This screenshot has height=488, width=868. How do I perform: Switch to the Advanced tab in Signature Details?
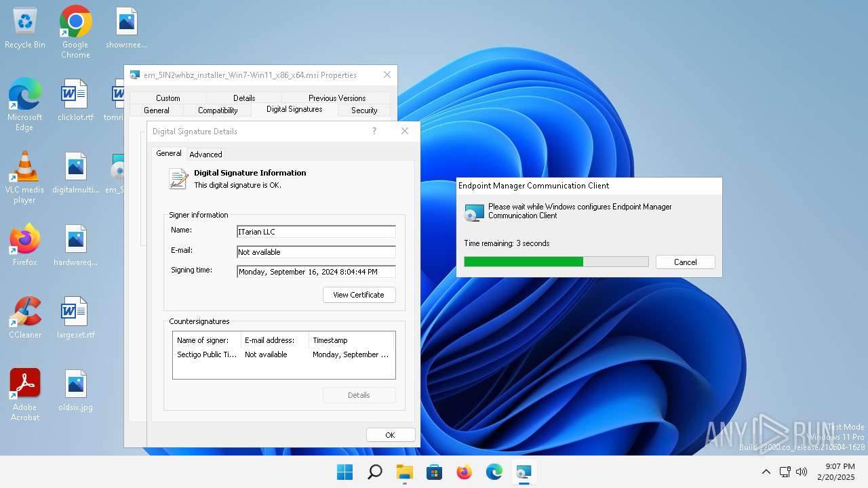(x=205, y=155)
